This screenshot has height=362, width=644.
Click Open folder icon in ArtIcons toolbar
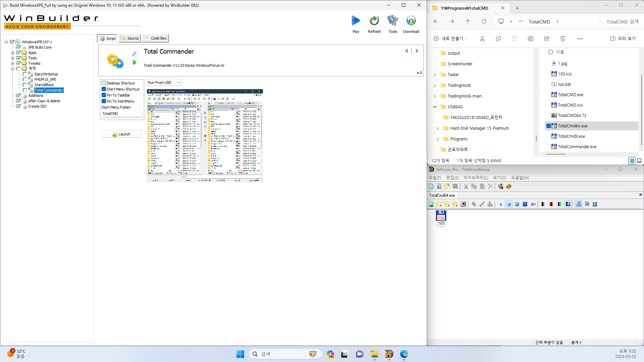[447, 186]
